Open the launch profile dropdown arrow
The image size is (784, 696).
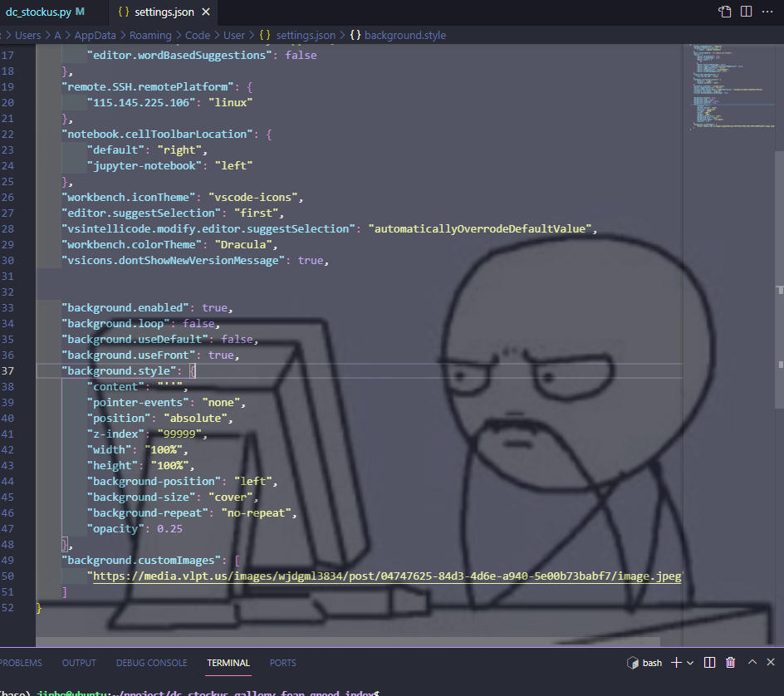pyautogui.click(x=690, y=663)
